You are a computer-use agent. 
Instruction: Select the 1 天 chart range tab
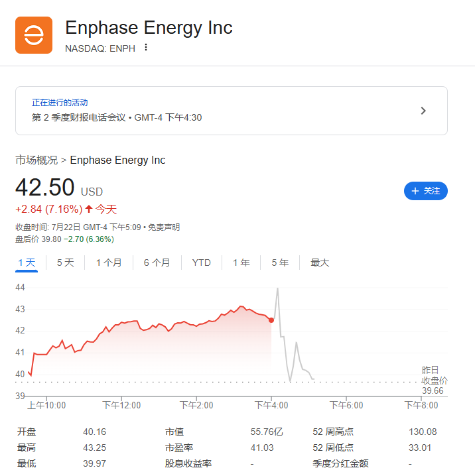point(27,263)
